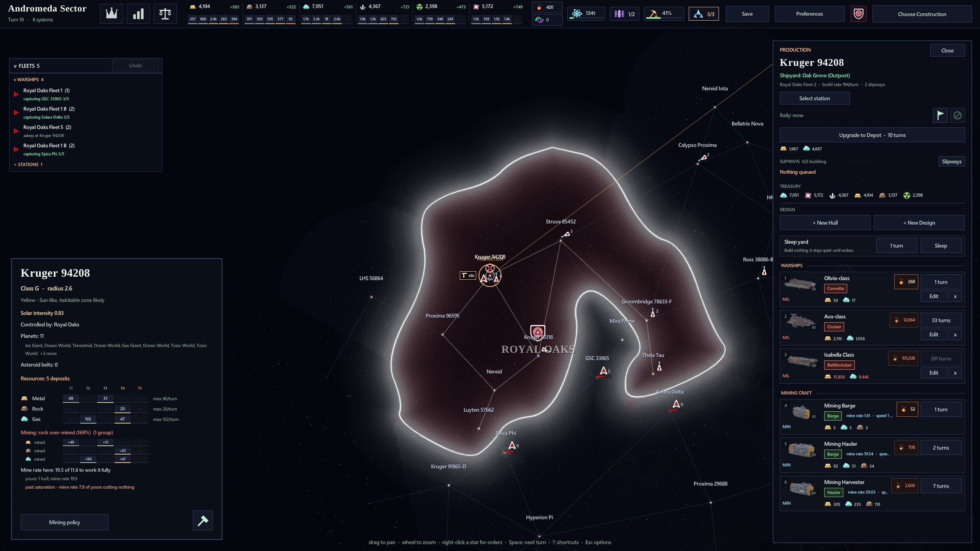Collapse the WARSHIPS 4 group
Image resolution: width=980 pixels, height=551 pixels.
click(x=29, y=80)
